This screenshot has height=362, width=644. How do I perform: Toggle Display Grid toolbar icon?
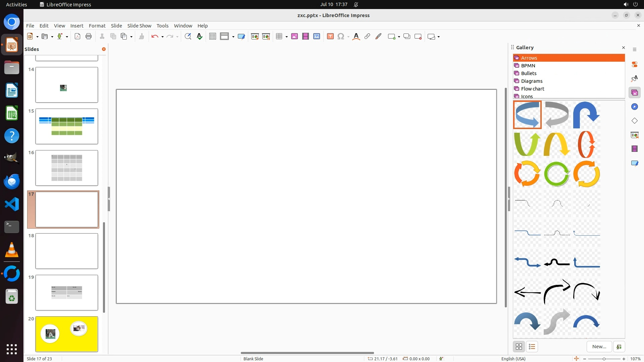212,37
